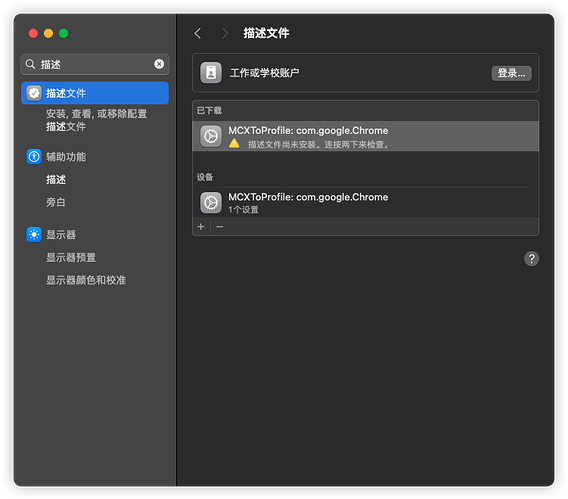
Task: Go forward with the right chevron
Action: pos(225,33)
